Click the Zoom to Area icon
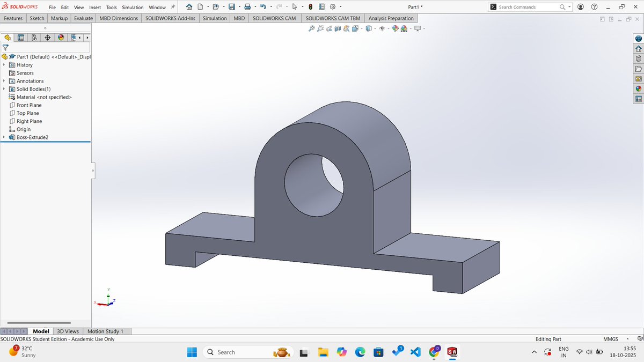644x362 pixels. (x=320, y=28)
